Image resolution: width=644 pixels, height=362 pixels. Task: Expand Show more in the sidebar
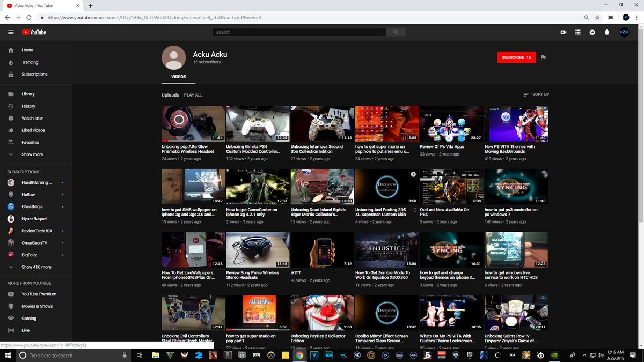[x=36, y=154]
